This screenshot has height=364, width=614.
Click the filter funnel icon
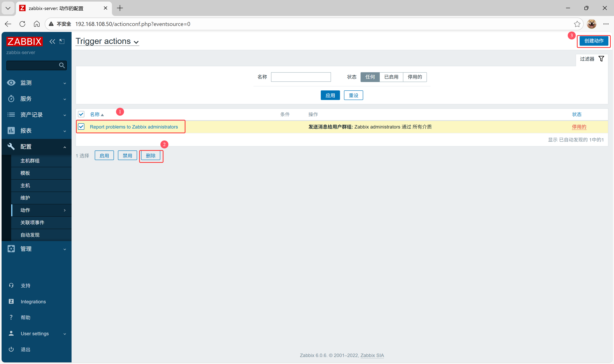click(x=601, y=59)
